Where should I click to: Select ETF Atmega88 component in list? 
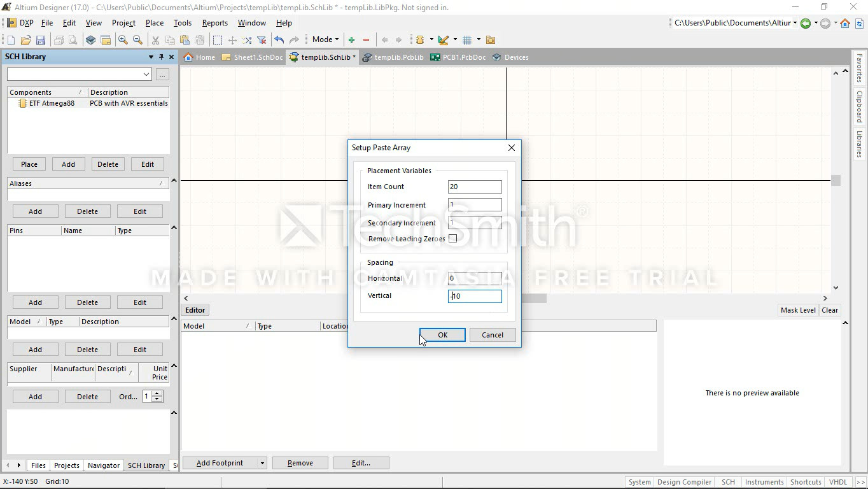[x=51, y=103]
